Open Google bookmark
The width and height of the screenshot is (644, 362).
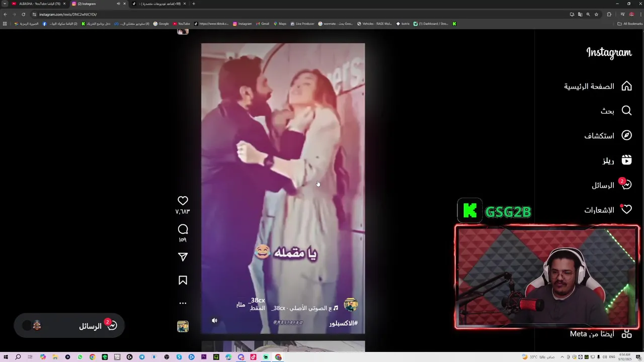coord(161,24)
